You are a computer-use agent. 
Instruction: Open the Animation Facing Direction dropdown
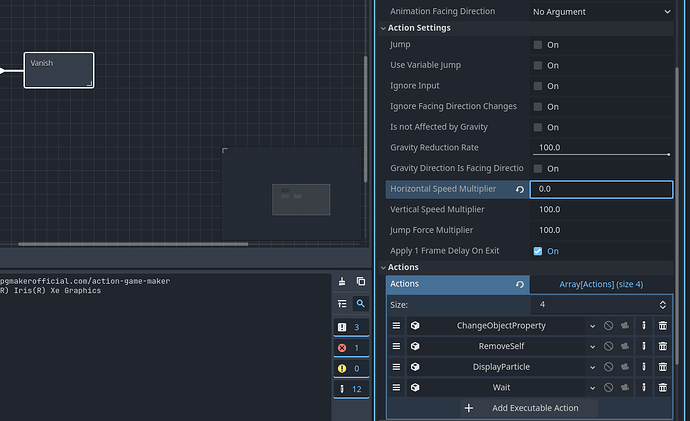601,11
